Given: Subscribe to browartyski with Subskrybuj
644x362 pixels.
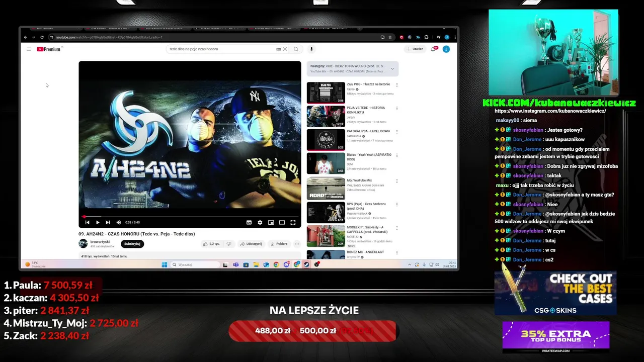Looking at the screenshot, I should click(x=132, y=244).
